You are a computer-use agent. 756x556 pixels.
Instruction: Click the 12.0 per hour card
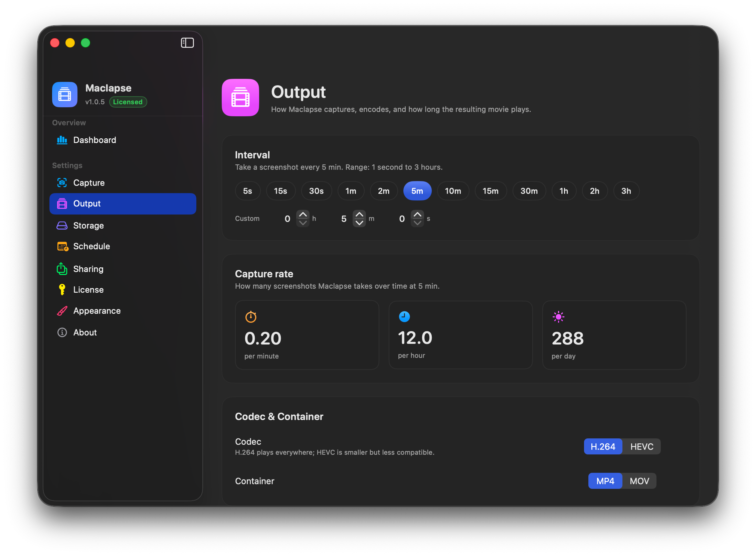tap(461, 335)
